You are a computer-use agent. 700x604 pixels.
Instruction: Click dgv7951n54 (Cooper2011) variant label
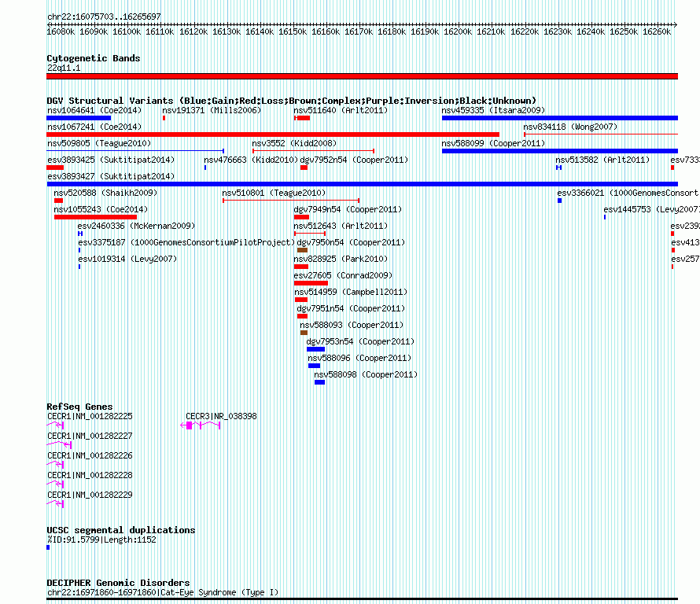[351, 308]
